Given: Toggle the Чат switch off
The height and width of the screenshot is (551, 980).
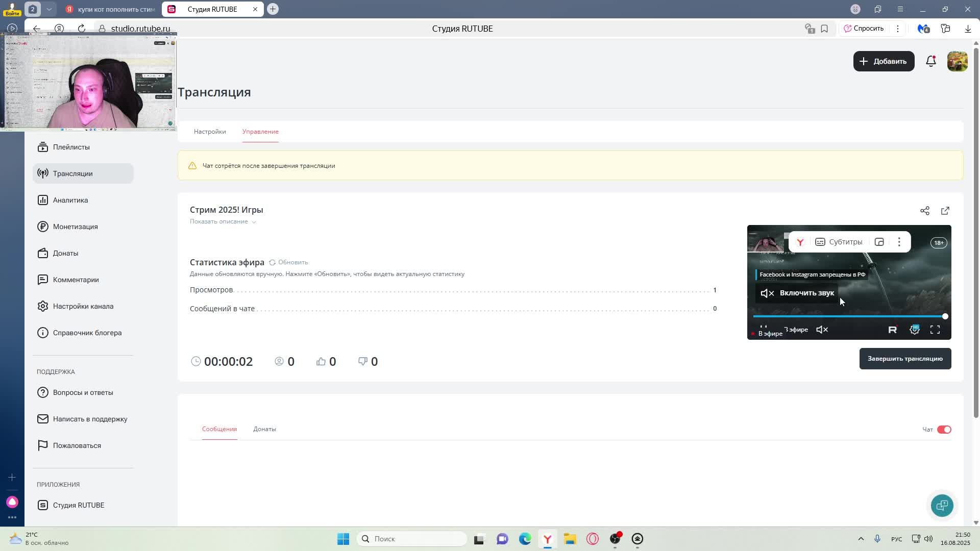Looking at the screenshot, I should coord(944,430).
